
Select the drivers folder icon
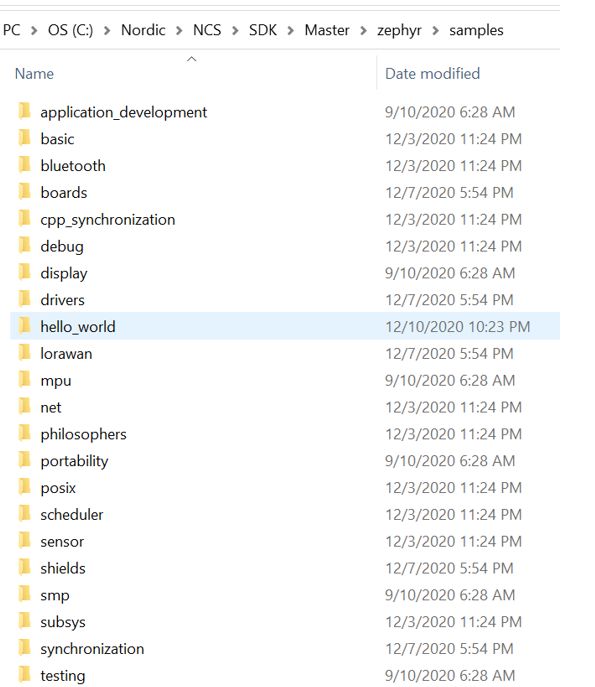25,299
